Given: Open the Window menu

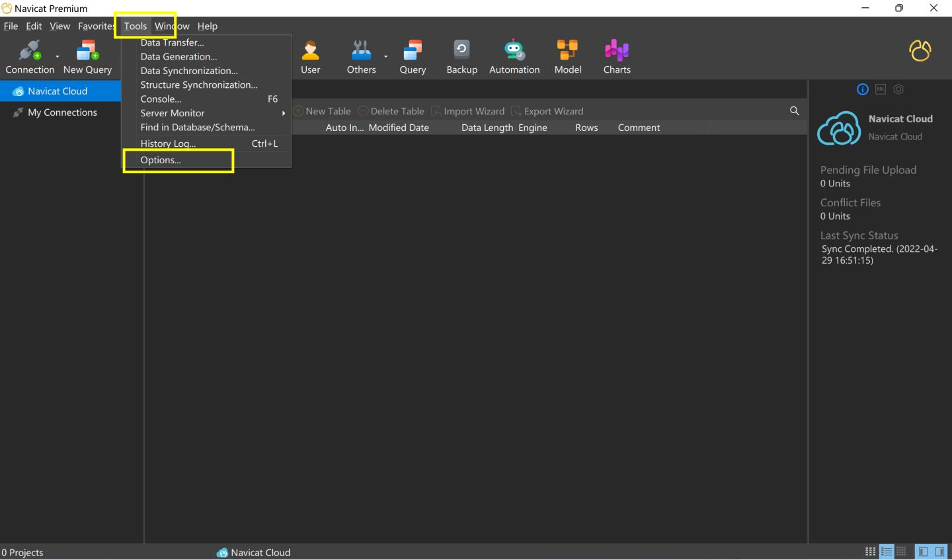Looking at the screenshot, I should click(172, 26).
